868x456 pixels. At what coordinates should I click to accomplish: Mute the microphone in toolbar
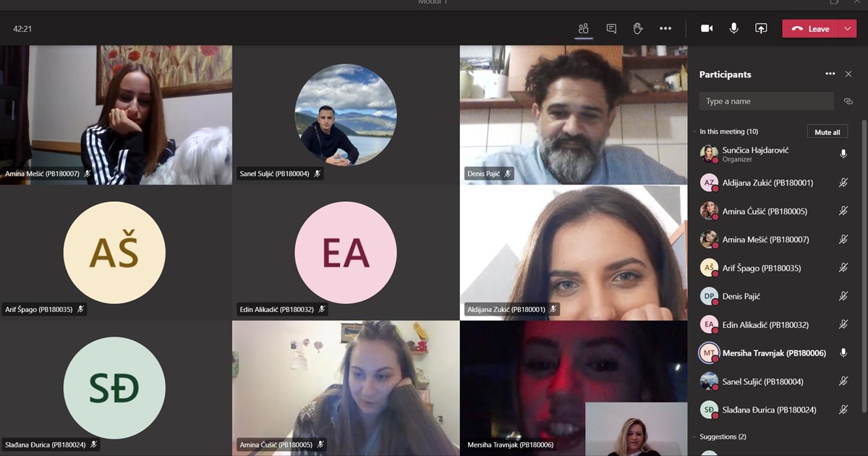coord(734,29)
